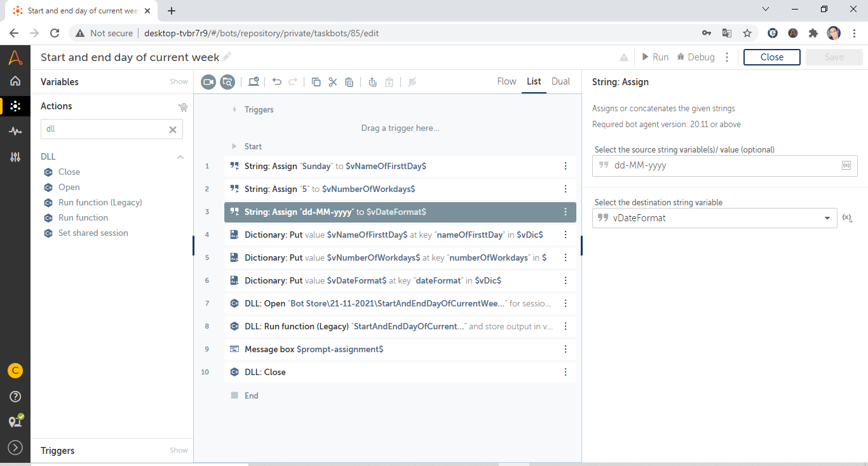This screenshot has width=868, height=466.
Task: Click the Start recording camera icon
Action: coord(208,82)
